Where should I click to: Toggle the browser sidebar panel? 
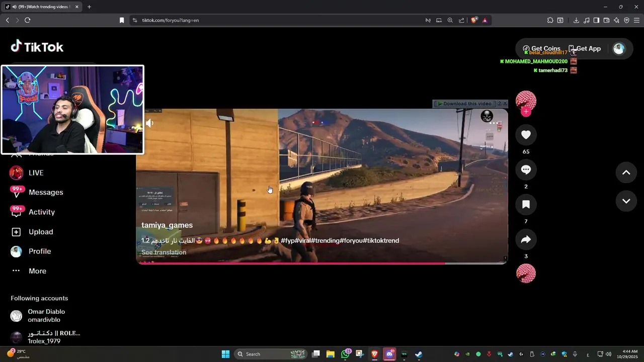(x=596, y=20)
